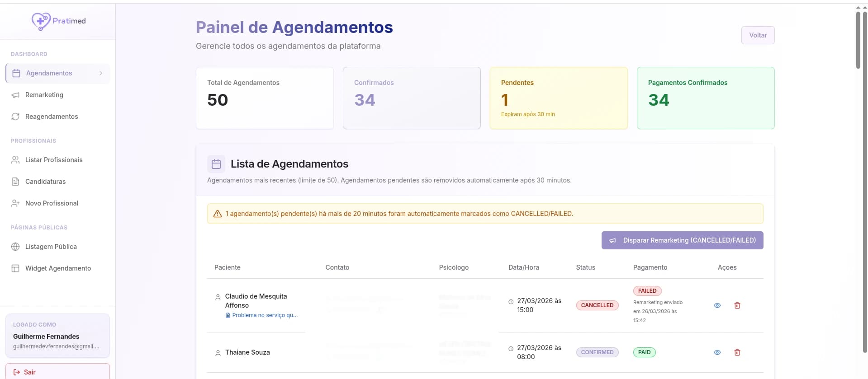Click the calendar icon beside Agendamentos

point(16,73)
